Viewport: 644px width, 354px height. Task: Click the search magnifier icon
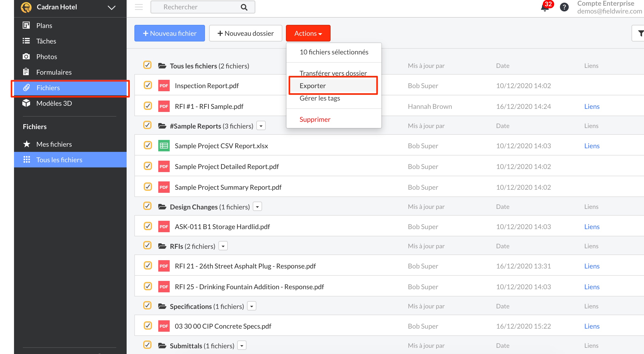[x=244, y=7]
